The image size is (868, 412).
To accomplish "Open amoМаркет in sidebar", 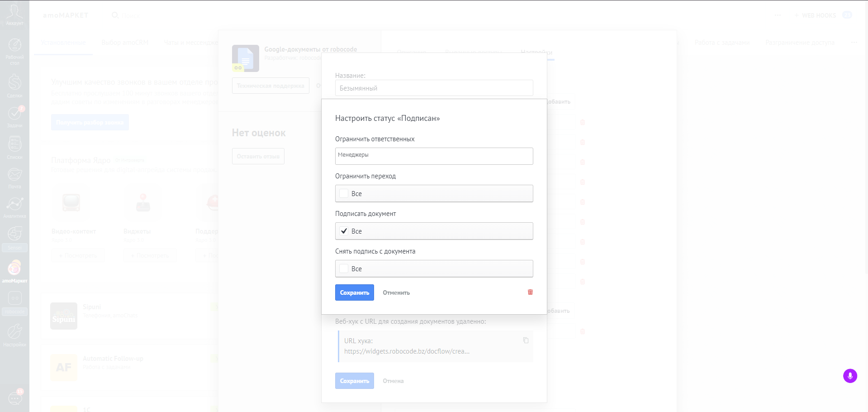I will tap(14, 271).
